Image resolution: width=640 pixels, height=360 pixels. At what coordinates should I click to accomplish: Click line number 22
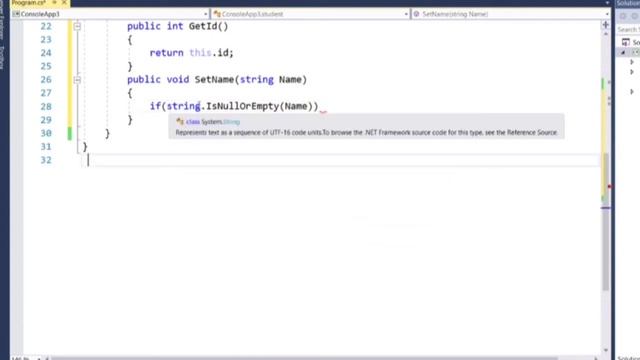click(x=46, y=27)
